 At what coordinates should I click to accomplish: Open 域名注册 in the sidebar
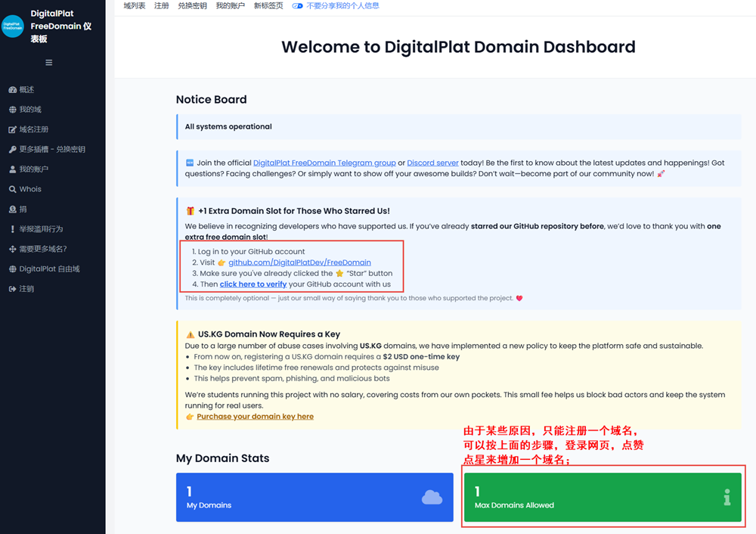[34, 129]
